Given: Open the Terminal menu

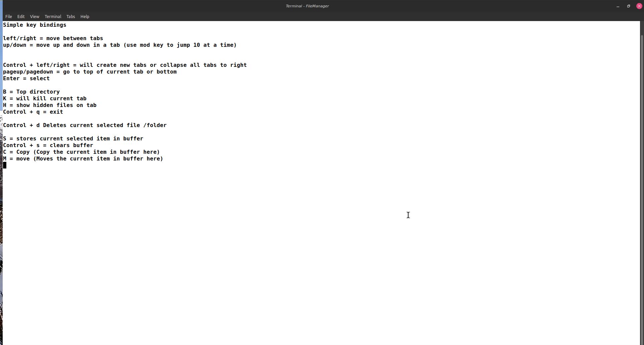Looking at the screenshot, I should [53, 16].
